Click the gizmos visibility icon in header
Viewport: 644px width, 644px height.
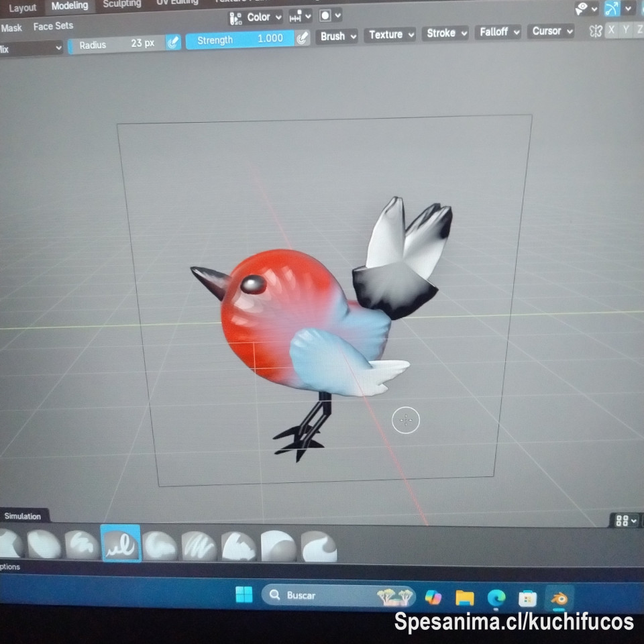coord(611,9)
